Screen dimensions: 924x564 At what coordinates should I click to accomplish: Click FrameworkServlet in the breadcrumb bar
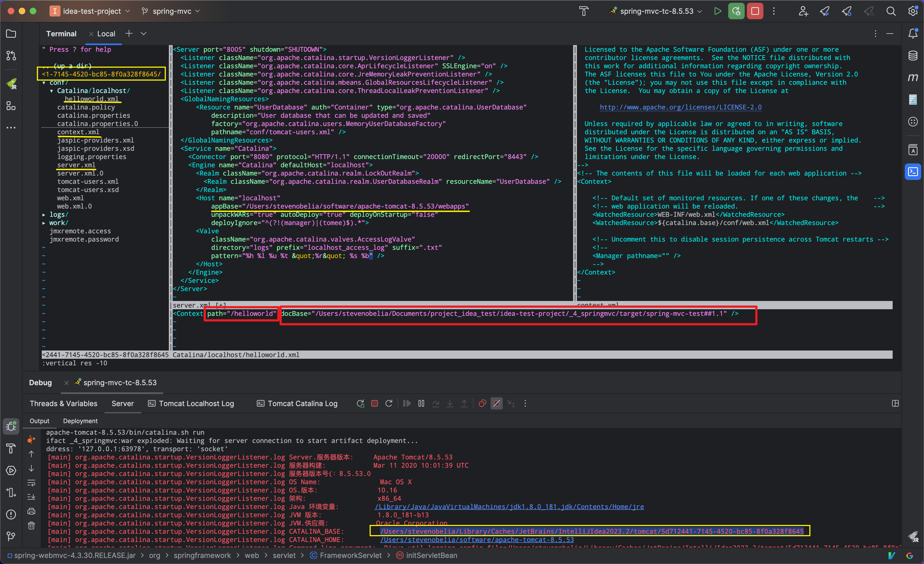[x=350, y=555]
